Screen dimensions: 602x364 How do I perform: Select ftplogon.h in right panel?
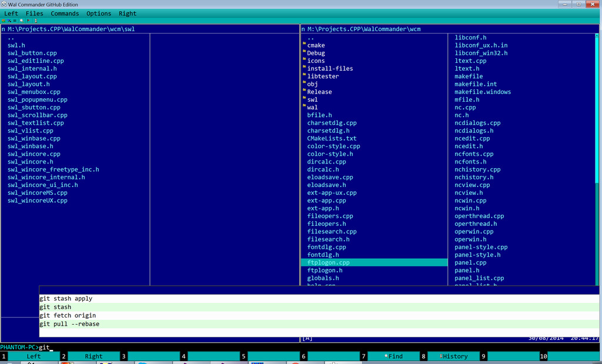tap(325, 271)
